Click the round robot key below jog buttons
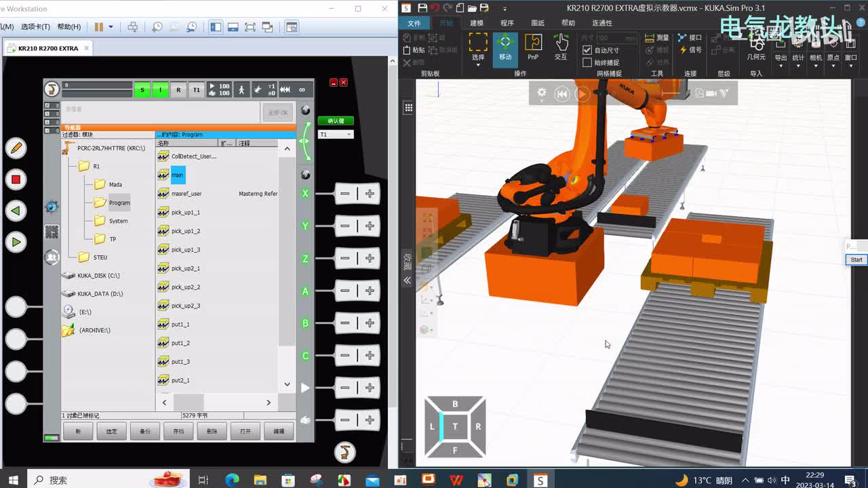Image resolution: width=868 pixels, height=488 pixels. tap(345, 451)
